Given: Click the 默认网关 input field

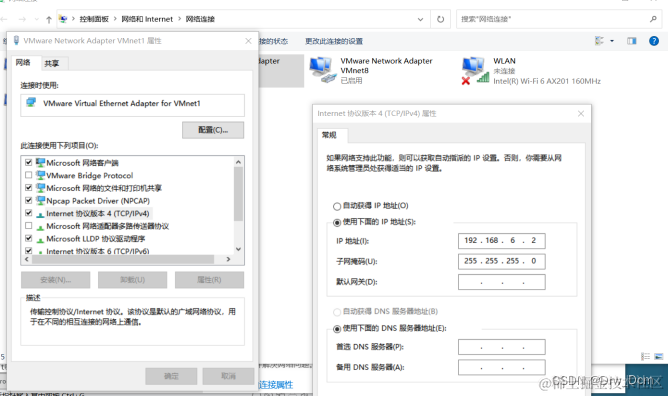Looking at the screenshot, I should tap(502, 282).
